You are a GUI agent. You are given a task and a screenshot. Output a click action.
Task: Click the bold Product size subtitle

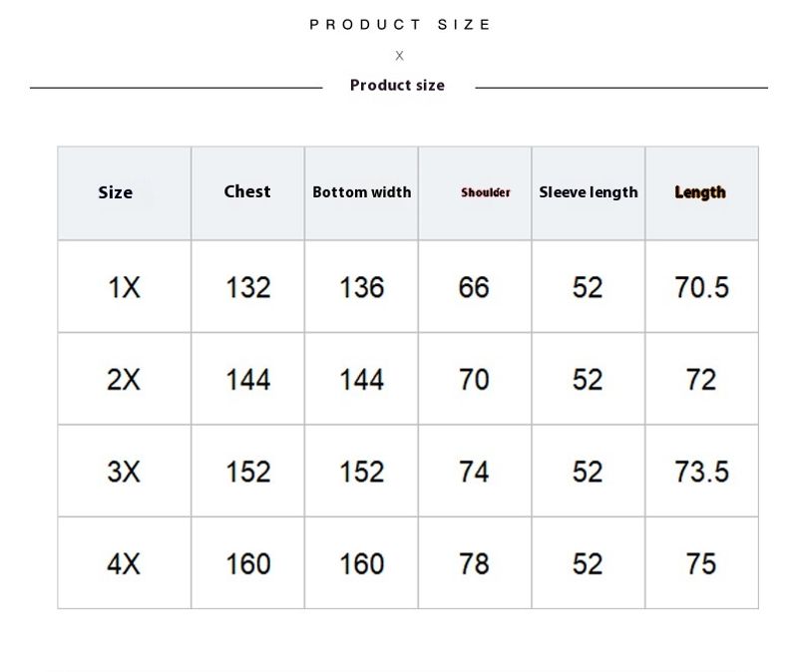[x=397, y=86]
